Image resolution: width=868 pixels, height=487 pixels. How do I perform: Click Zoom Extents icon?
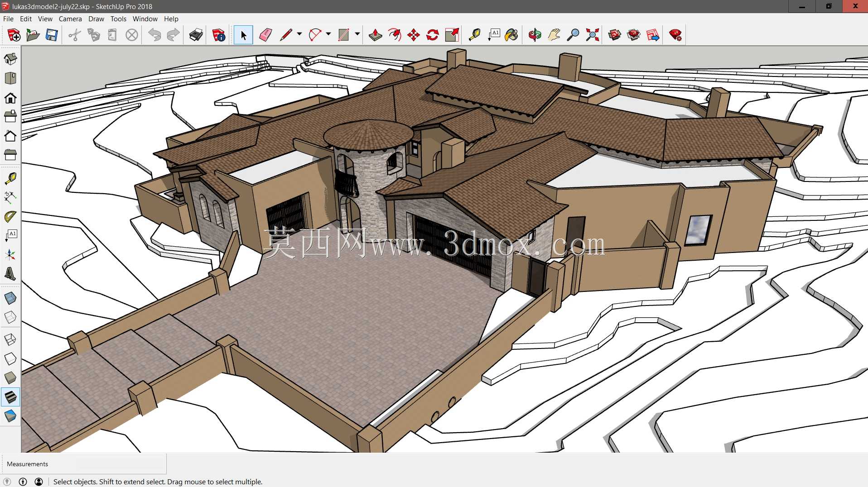point(592,35)
